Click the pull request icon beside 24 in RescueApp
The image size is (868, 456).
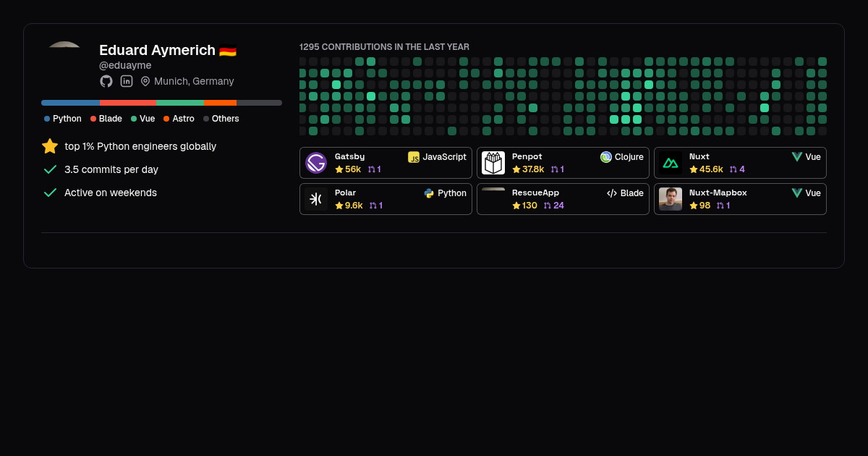(548, 206)
